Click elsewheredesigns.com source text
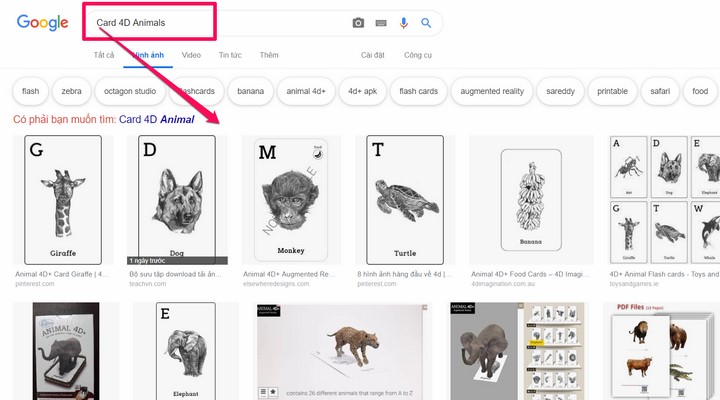Image resolution: width=720 pixels, height=400 pixels. 276,284
